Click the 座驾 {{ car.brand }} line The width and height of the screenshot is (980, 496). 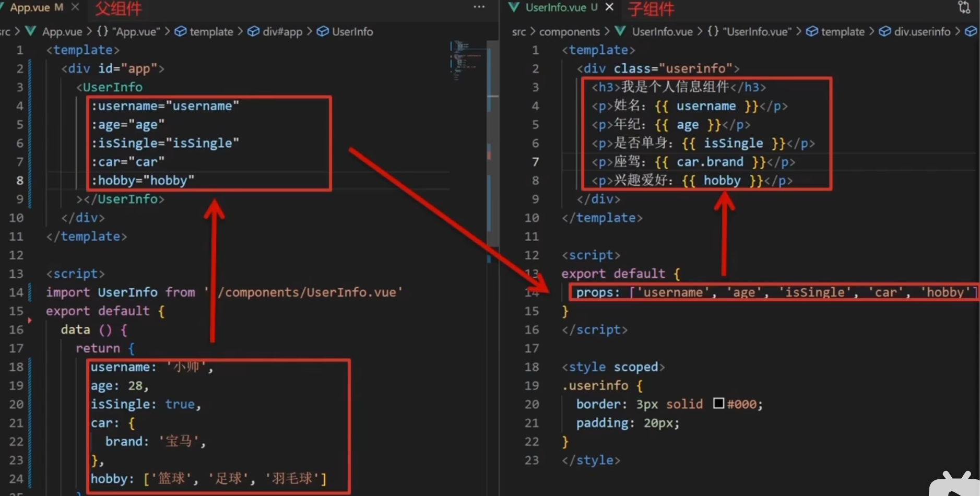(693, 162)
